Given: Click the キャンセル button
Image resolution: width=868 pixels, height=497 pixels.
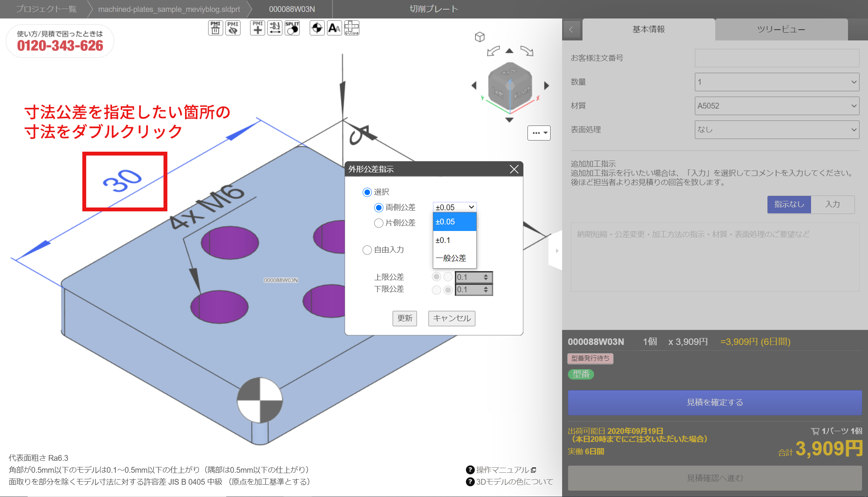Looking at the screenshot, I should click(452, 318).
